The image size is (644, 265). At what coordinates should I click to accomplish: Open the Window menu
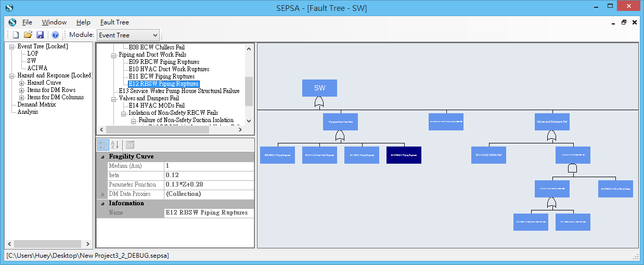[54, 22]
